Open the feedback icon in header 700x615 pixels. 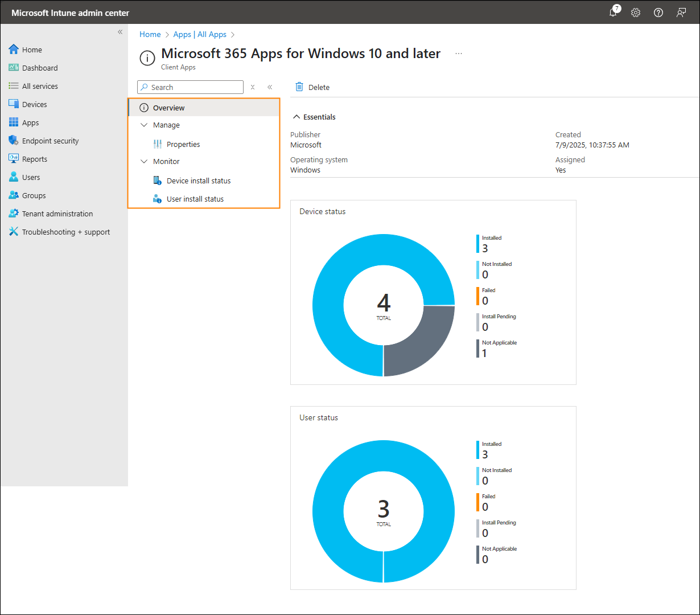[681, 13]
